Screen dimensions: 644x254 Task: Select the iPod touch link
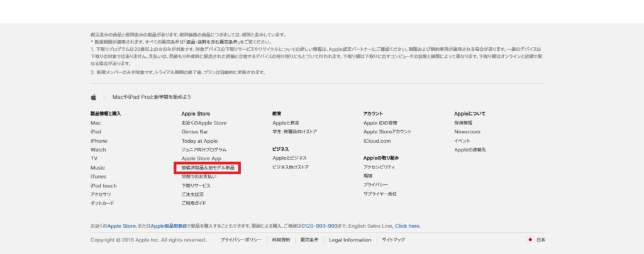pyautogui.click(x=104, y=185)
